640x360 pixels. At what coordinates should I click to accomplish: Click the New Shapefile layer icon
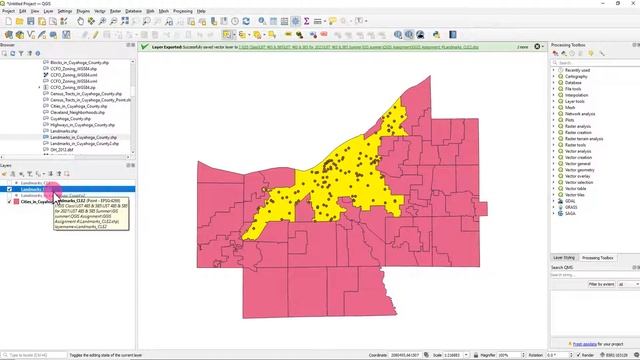31,35
